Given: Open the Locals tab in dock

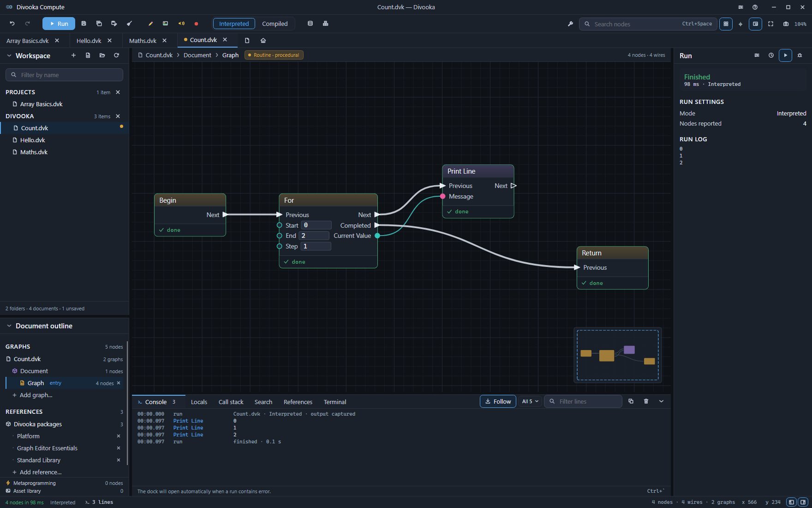Looking at the screenshot, I should (x=199, y=402).
